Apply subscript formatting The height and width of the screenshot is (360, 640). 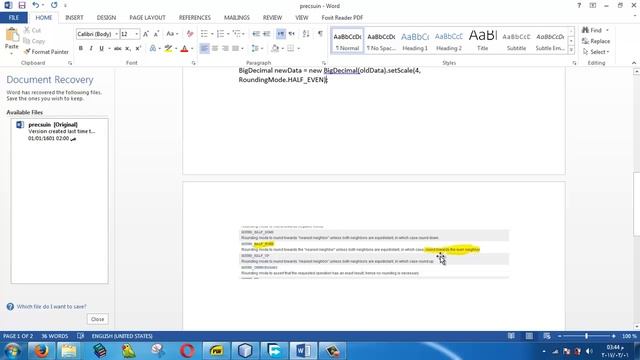click(128, 49)
